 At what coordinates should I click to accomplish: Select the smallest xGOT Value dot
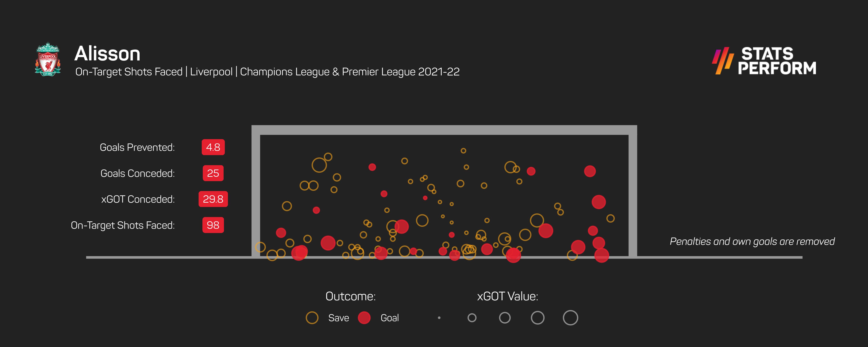point(439,318)
